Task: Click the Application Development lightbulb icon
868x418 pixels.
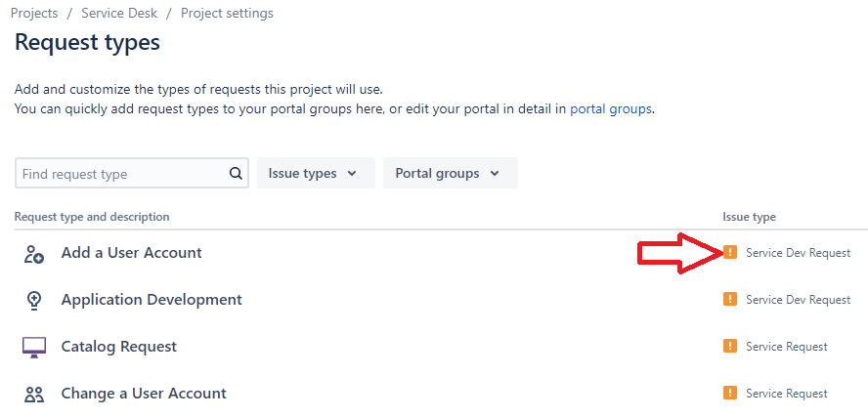Action: [x=34, y=300]
